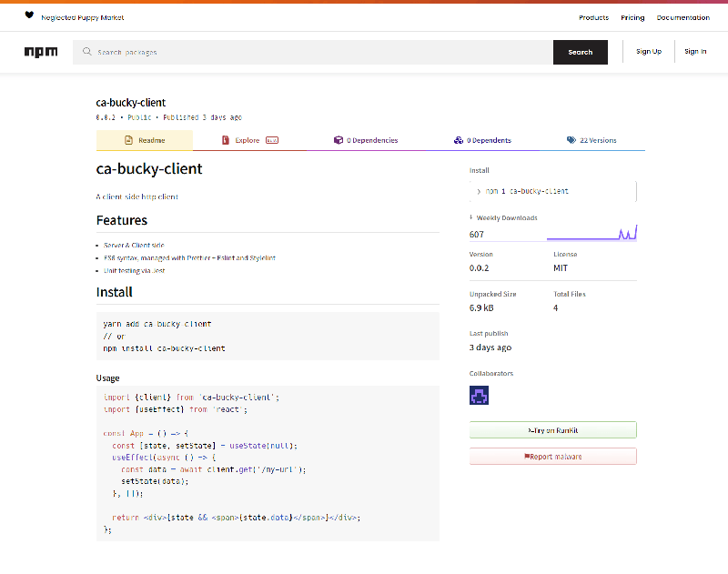
Task: Click the total files value 4
Action: pyautogui.click(x=555, y=307)
